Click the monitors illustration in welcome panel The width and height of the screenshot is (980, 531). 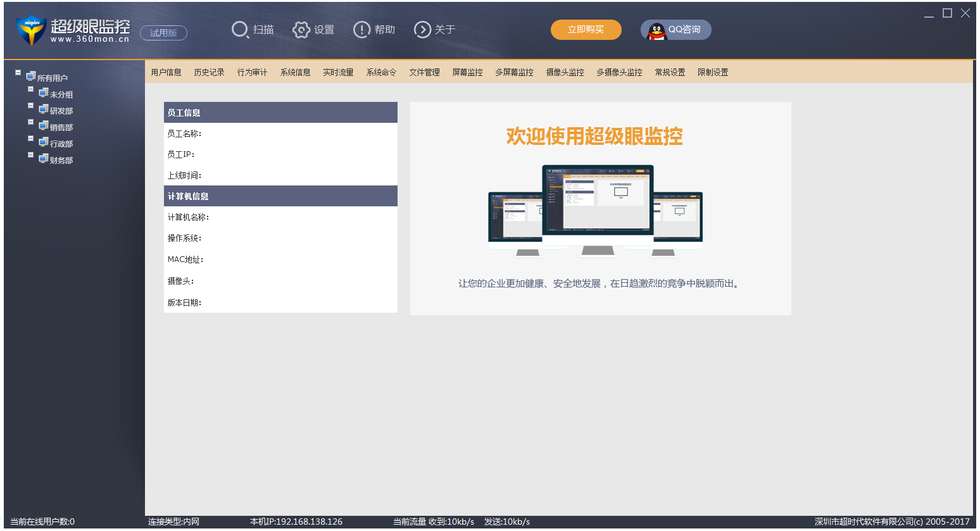(x=596, y=211)
